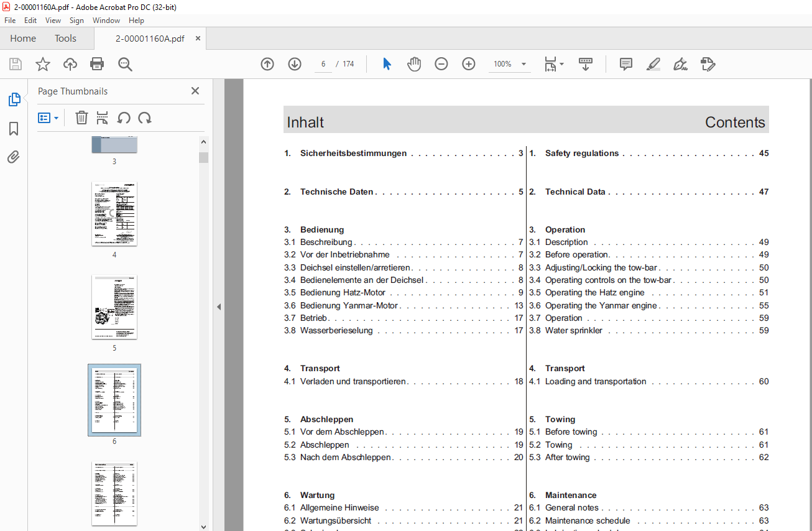Screen dimensions: 812x531
Task: Open the View menu
Action: pos(53,21)
